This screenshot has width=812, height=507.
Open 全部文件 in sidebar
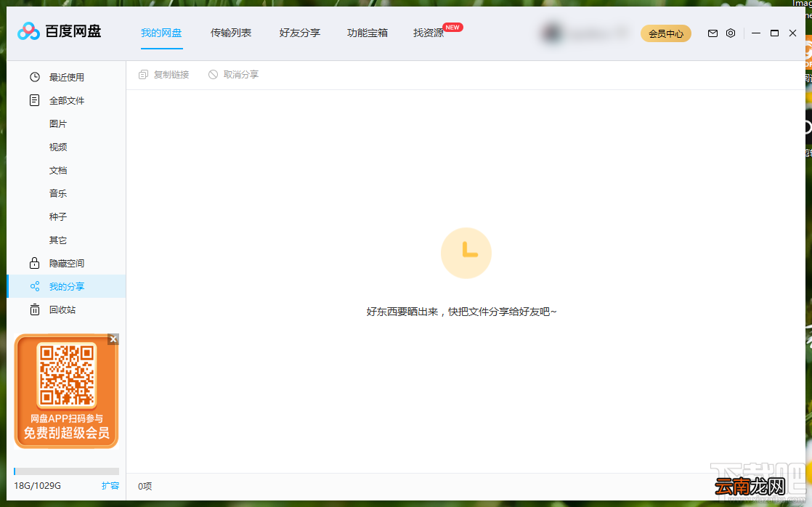[x=66, y=100]
